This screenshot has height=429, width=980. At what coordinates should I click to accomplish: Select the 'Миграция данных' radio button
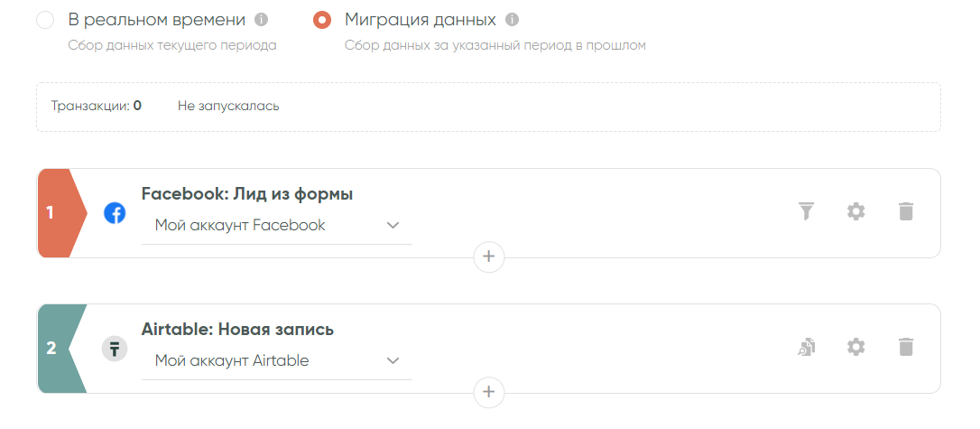pos(322,20)
